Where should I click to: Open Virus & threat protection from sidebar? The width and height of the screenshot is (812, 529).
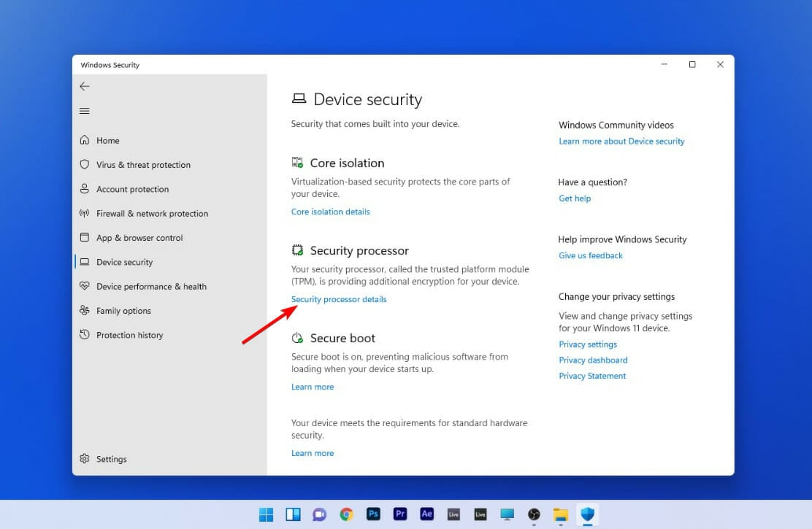point(143,164)
